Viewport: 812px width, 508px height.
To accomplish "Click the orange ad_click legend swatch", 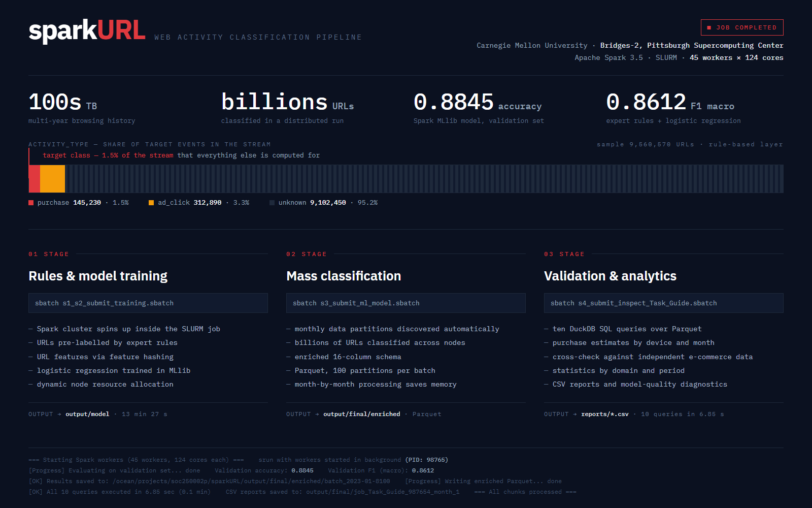I will [151, 203].
